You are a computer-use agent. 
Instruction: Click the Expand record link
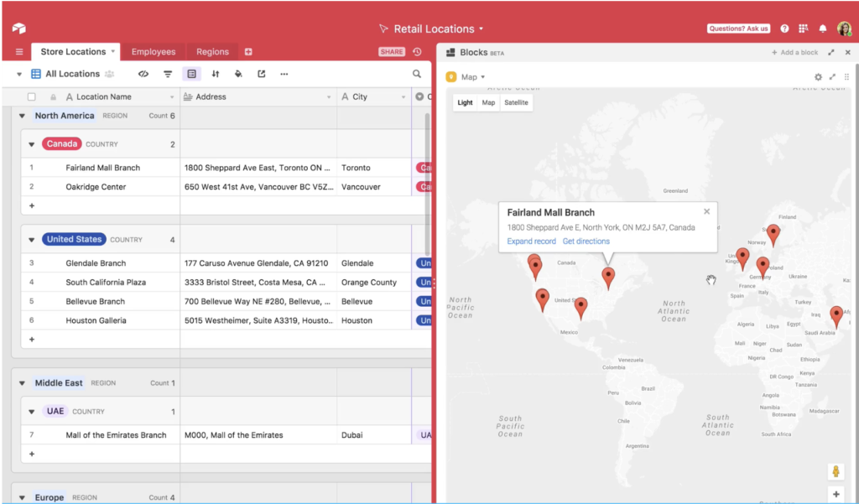(x=531, y=242)
